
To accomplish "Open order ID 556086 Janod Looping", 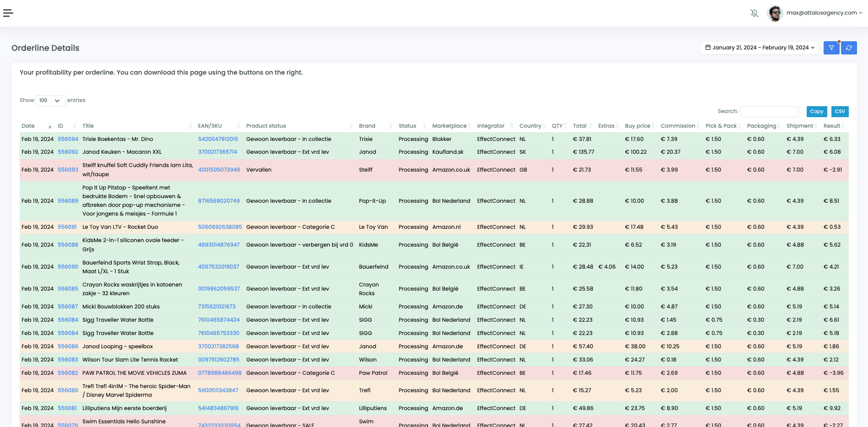I will coord(68,346).
